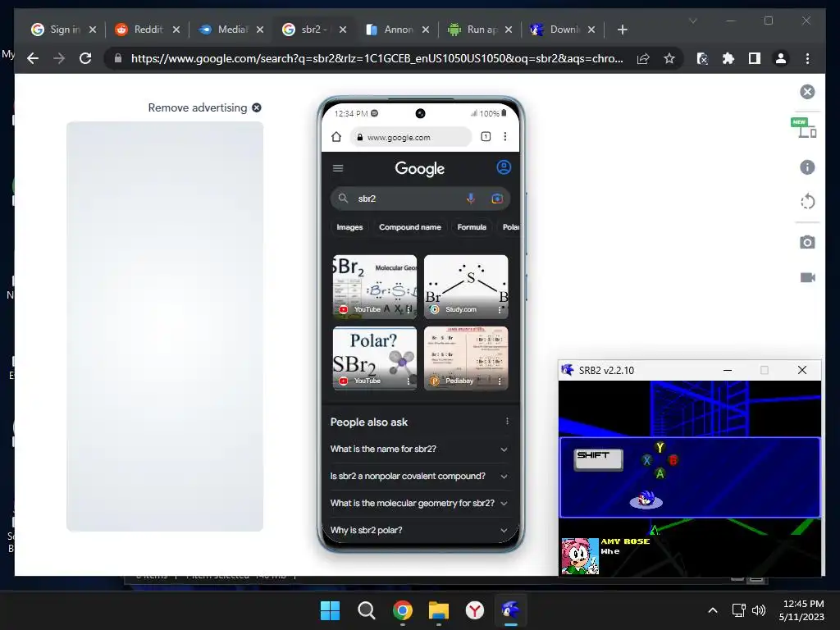Open the Chrome three-dot menu

click(x=807, y=58)
